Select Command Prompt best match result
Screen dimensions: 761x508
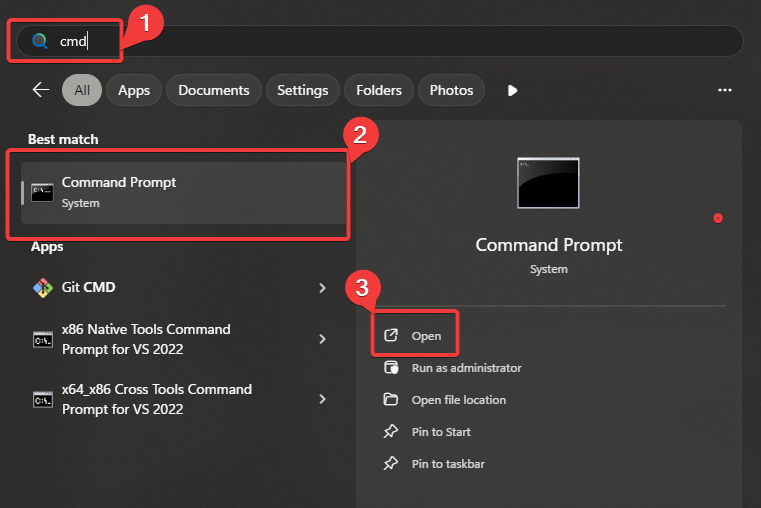click(180, 192)
